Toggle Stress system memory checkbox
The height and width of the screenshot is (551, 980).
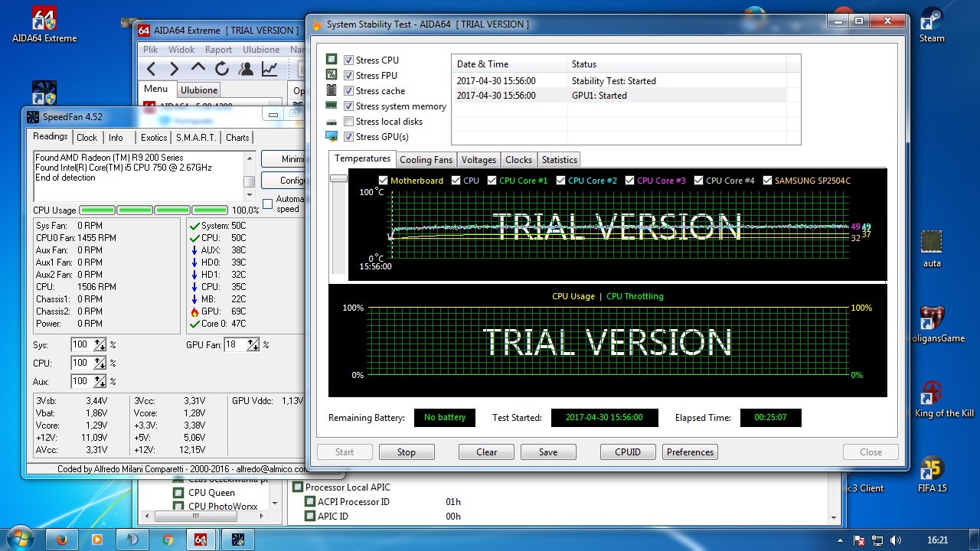349,106
